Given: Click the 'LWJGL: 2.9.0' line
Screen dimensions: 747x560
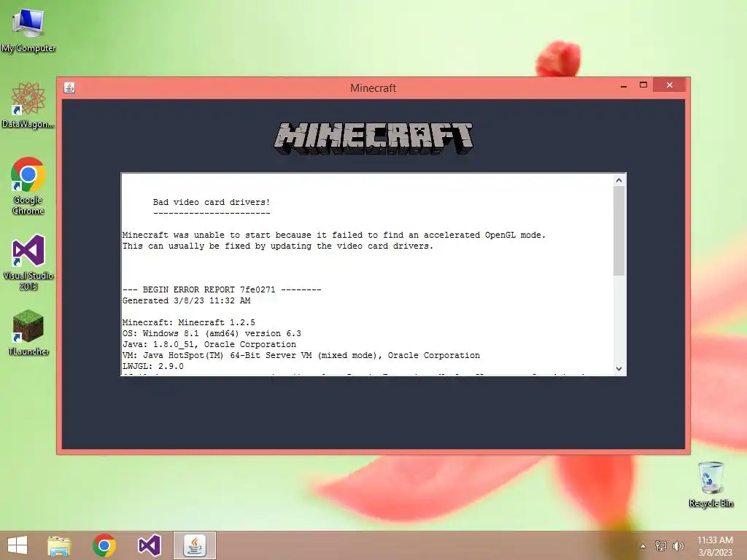Looking at the screenshot, I should point(153,366).
